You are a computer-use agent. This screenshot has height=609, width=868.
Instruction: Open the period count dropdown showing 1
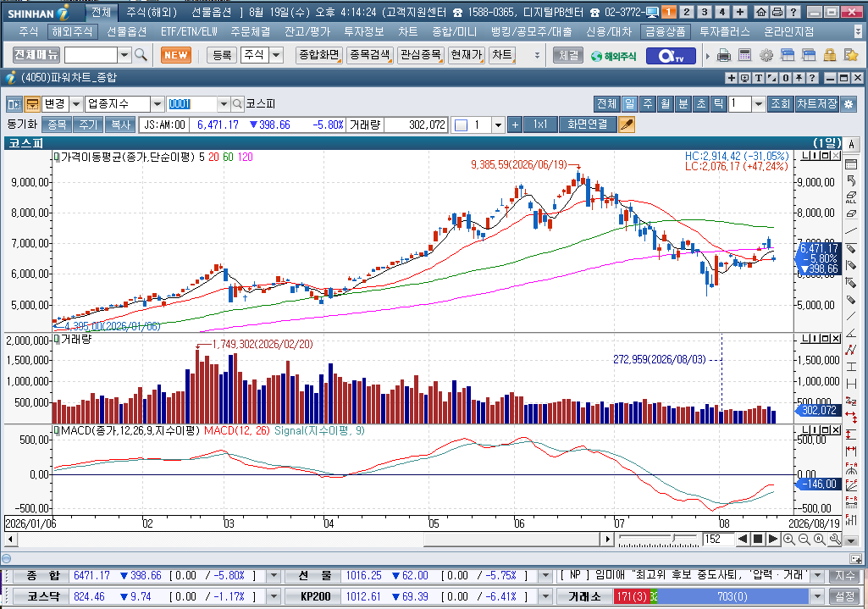pos(759,103)
